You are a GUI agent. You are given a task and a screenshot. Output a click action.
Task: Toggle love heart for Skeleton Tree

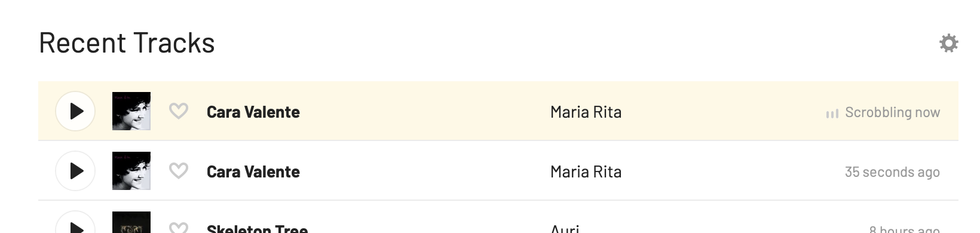(x=179, y=228)
